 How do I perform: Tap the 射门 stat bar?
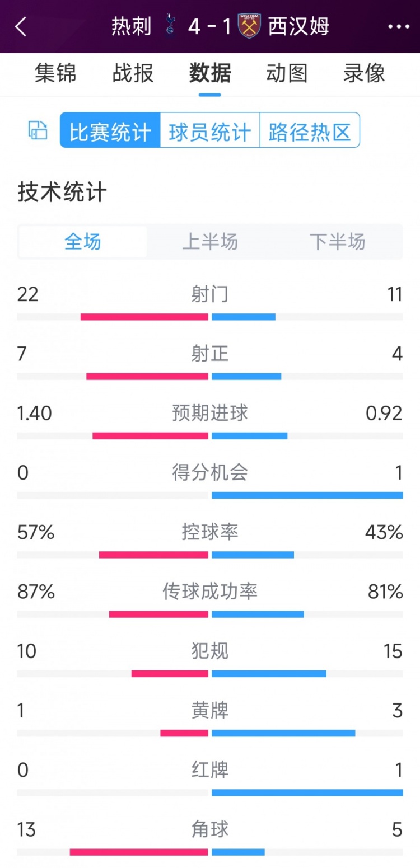[x=210, y=317]
